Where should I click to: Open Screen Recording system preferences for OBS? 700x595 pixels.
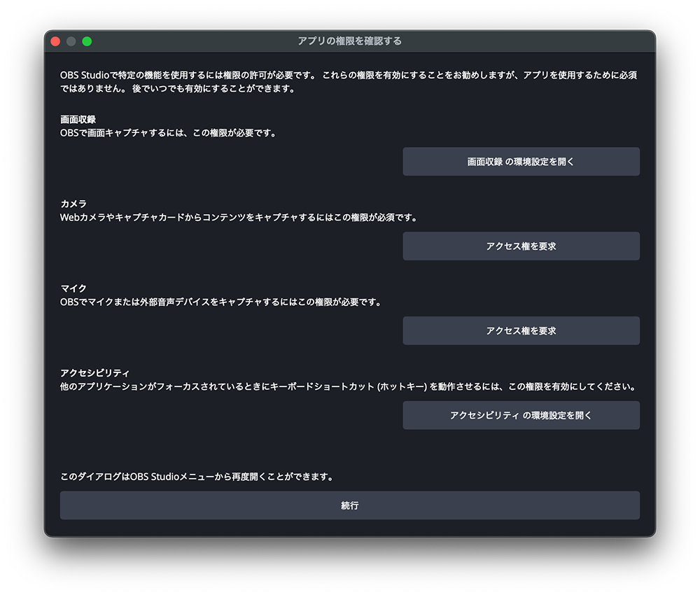tap(521, 162)
